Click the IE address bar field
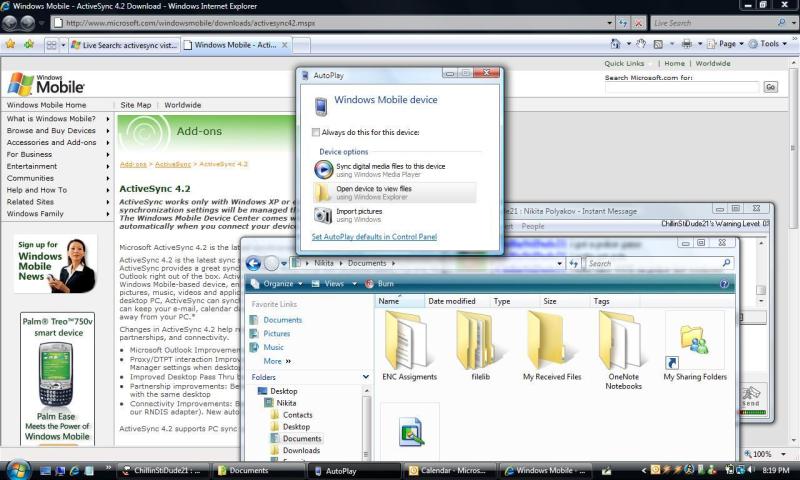Screen dimensions: 800x480 (x=329, y=23)
